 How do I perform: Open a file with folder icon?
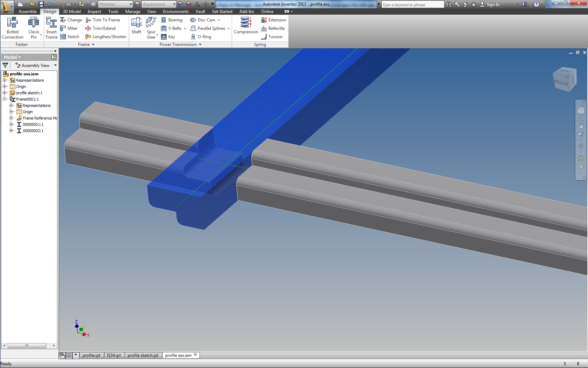[x=33, y=4]
